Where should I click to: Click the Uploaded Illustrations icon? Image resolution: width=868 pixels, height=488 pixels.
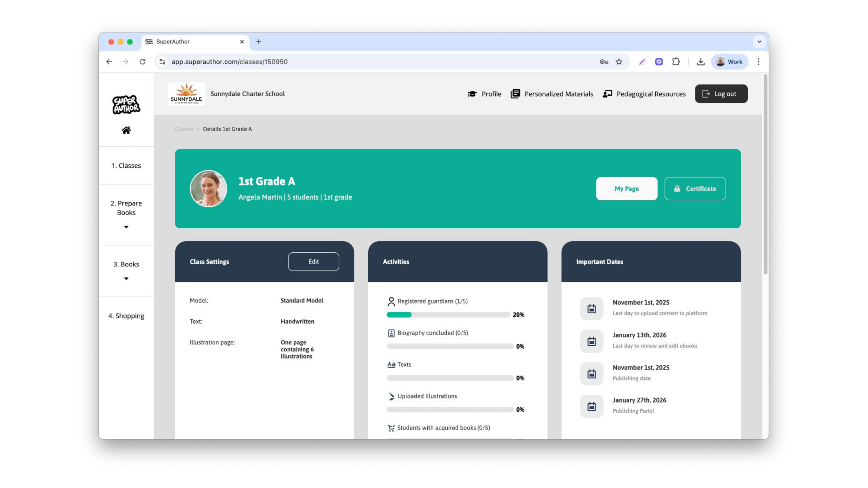pos(391,396)
